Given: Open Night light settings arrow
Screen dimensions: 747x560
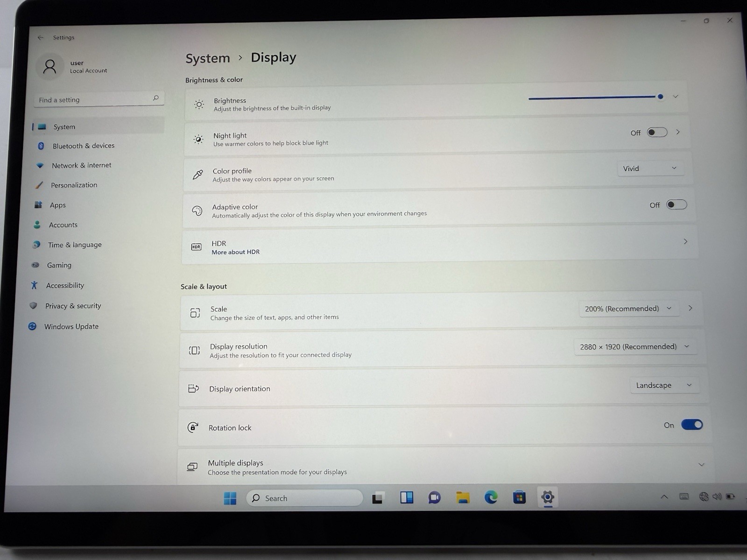Looking at the screenshot, I should click(x=678, y=132).
